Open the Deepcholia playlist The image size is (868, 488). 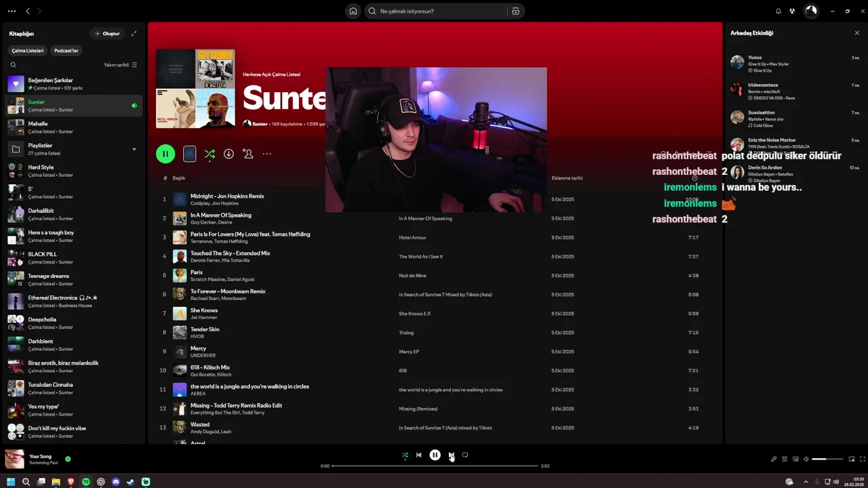[75, 323]
